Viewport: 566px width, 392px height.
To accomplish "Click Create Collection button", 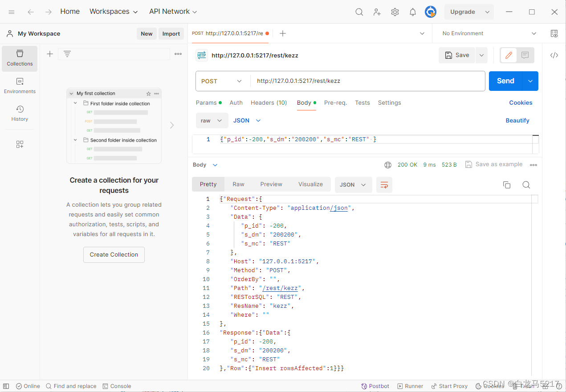I will pyautogui.click(x=114, y=255).
